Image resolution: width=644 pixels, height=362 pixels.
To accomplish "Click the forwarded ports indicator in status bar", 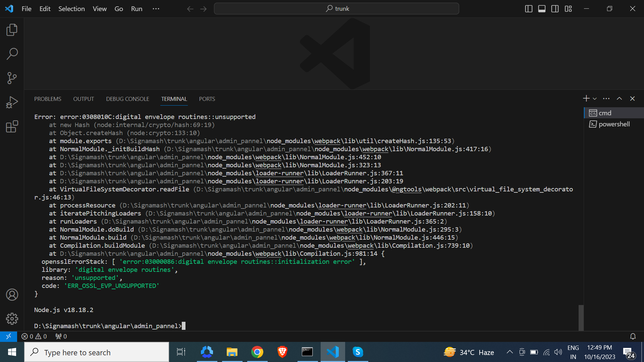I will point(61,336).
